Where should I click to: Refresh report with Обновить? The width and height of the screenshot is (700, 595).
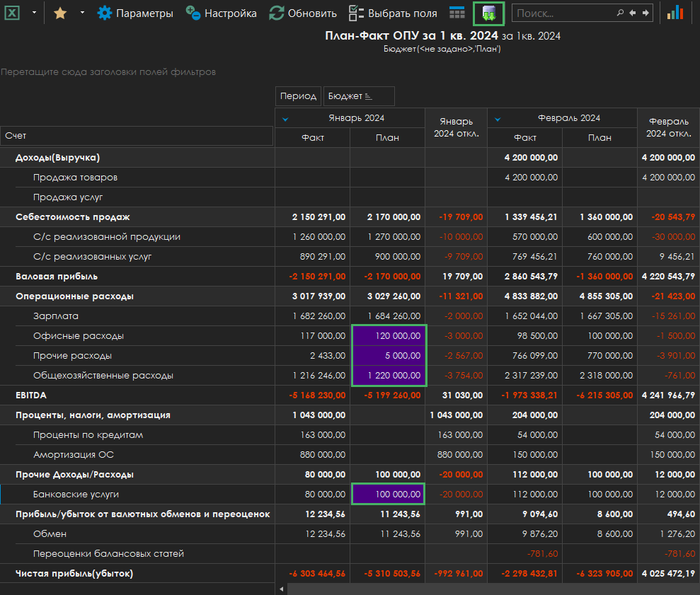[x=303, y=13]
